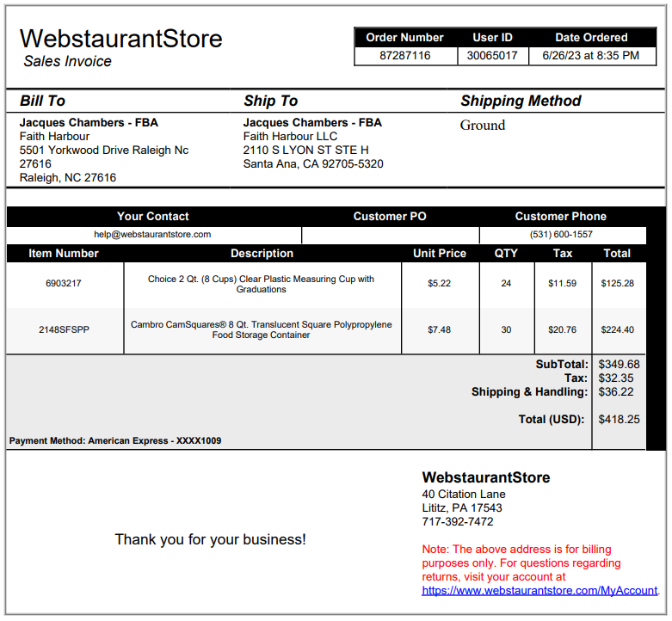Click the Choice 2 Qt. Measuring Cup description
Screen dimensions: 672x621
[261, 284]
